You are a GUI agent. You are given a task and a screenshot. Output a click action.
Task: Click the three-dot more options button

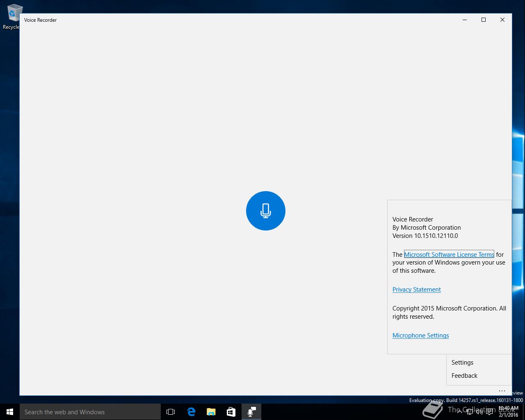[502, 390]
